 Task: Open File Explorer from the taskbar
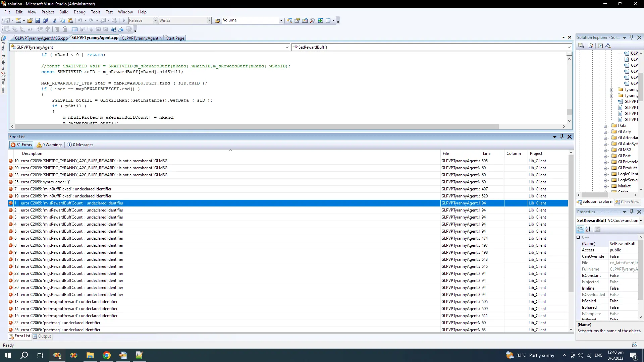point(90,355)
